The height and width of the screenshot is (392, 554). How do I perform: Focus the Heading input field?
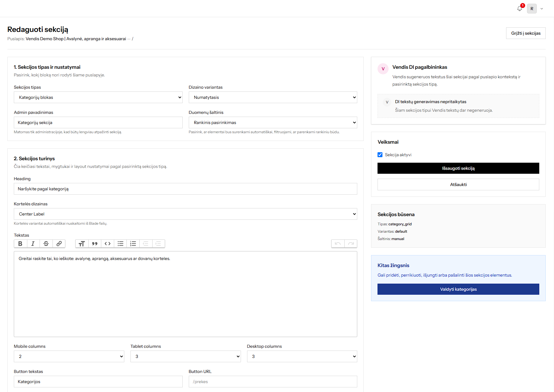(185, 189)
